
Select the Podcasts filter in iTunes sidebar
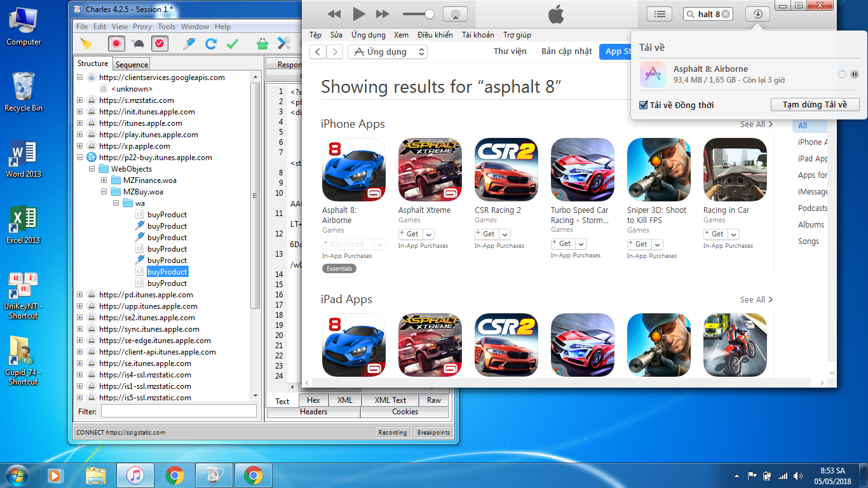[x=813, y=208]
